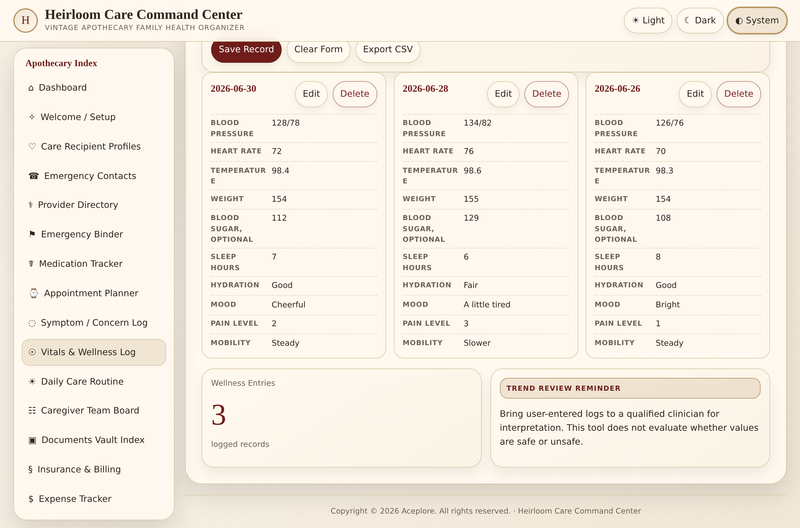Screen dimensions: 800x528
Task: Select Vitals & Wellness Log menu item
Action: click(94, 352)
